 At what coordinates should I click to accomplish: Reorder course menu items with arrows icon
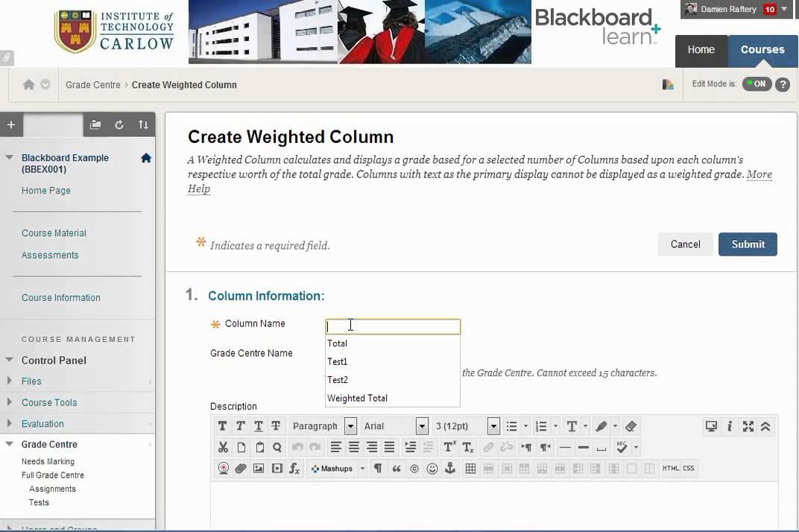(143, 125)
